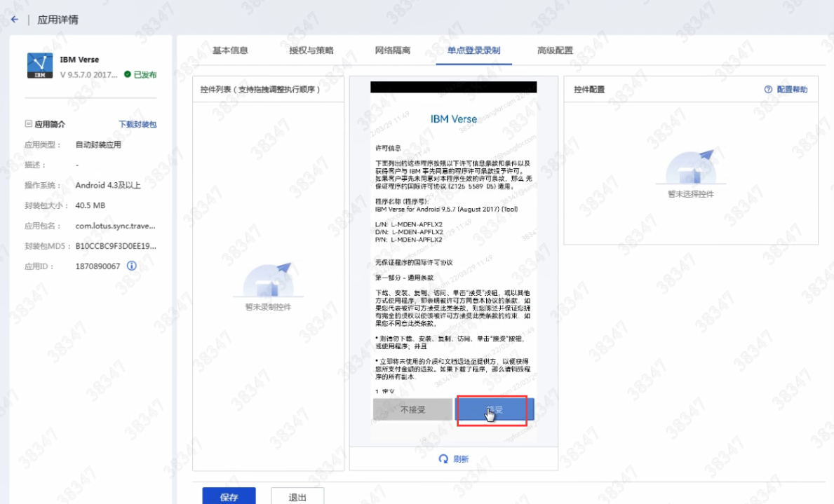Click the IBM Verse app icon

[40, 65]
